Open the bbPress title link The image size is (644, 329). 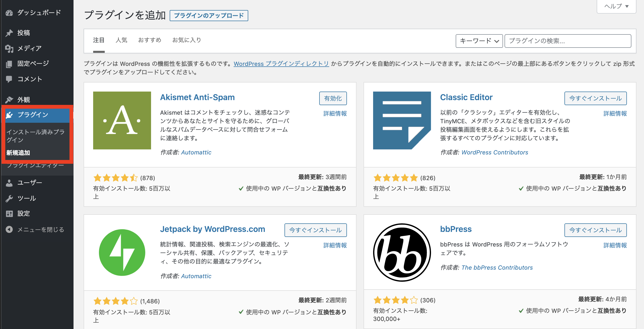pyautogui.click(x=456, y=229)
